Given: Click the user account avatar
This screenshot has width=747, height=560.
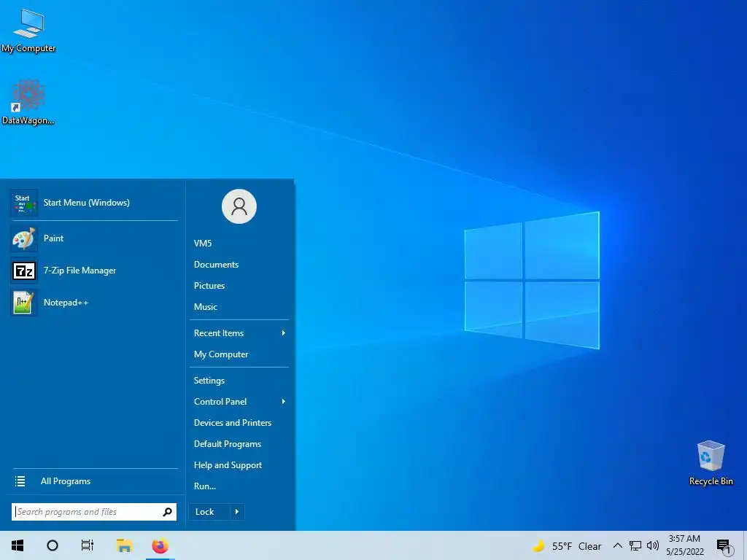Looking at the screenshot, I should click(x=239, y=206).
